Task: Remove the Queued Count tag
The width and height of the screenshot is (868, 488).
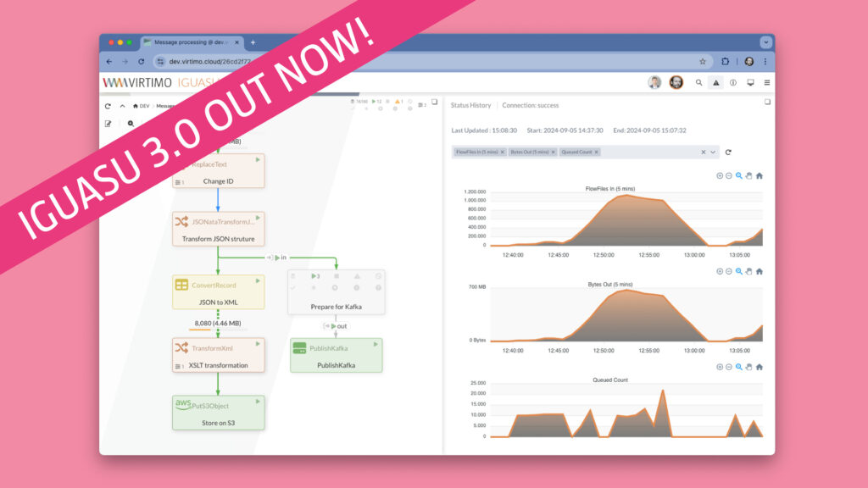Action: 596,152
